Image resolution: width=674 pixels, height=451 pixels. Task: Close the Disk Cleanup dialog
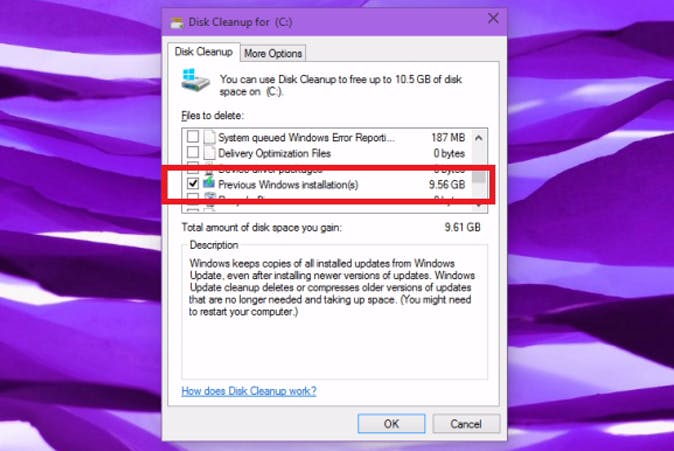[x=493, y=18]
